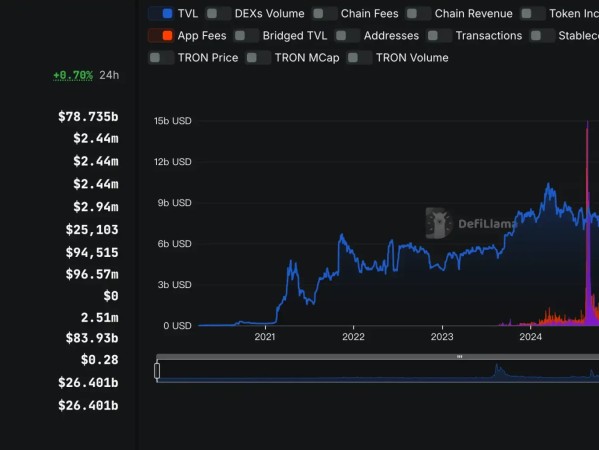Turn on TRON Price toggle

(161, 58)
